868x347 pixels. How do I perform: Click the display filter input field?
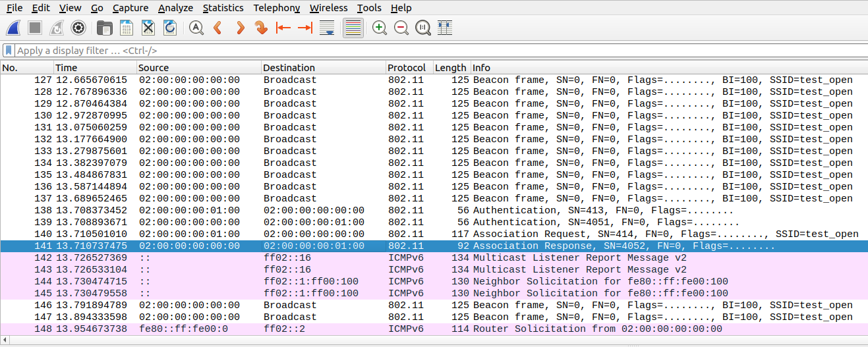(395, 51)
